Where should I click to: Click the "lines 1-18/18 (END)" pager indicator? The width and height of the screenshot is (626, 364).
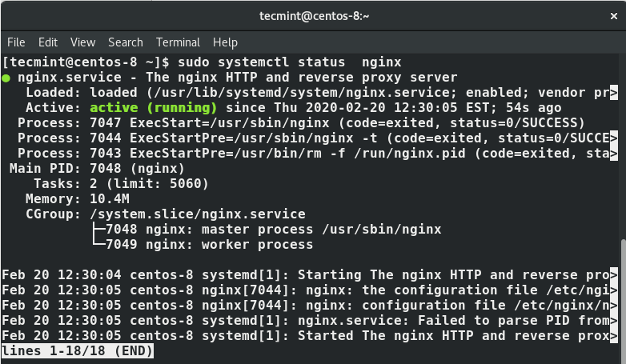pos(78,351)
